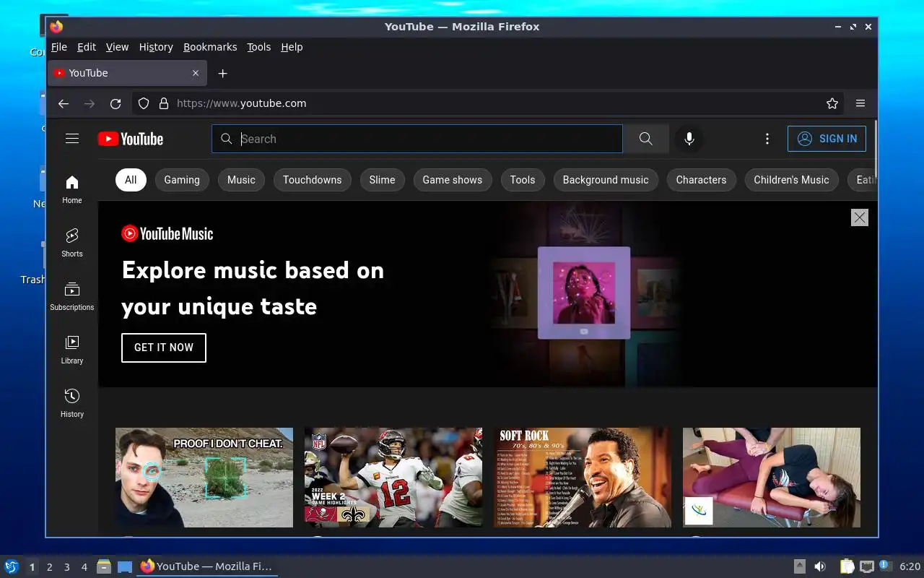The width and height of the screenshot is (924, 578).
Task: Open the NFL Week 2 highlights thumbnail
Action: pos(393,478)
